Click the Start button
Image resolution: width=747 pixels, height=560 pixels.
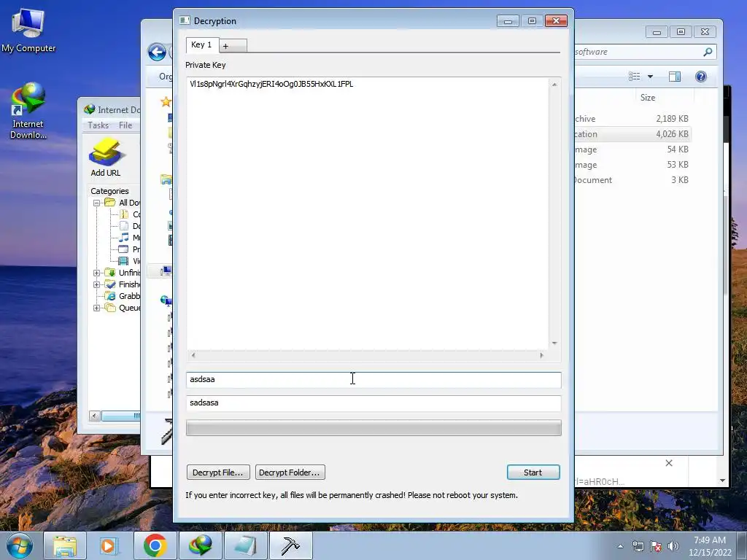pyautogui.click(x=533, y=472)
